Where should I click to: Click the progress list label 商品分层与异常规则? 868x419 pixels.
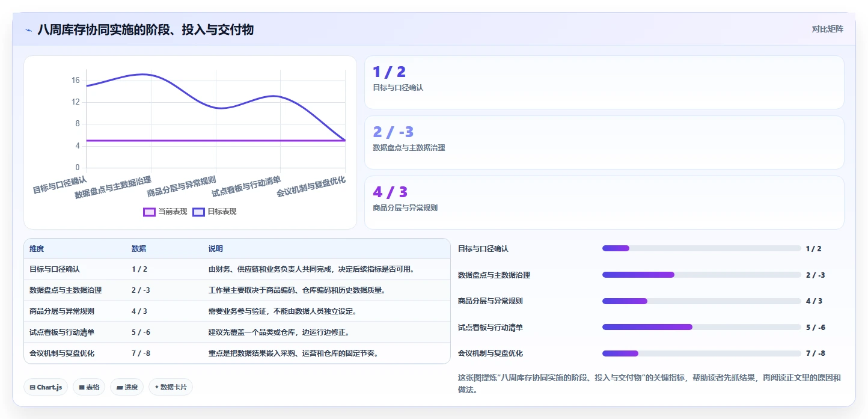pos(491,301)
